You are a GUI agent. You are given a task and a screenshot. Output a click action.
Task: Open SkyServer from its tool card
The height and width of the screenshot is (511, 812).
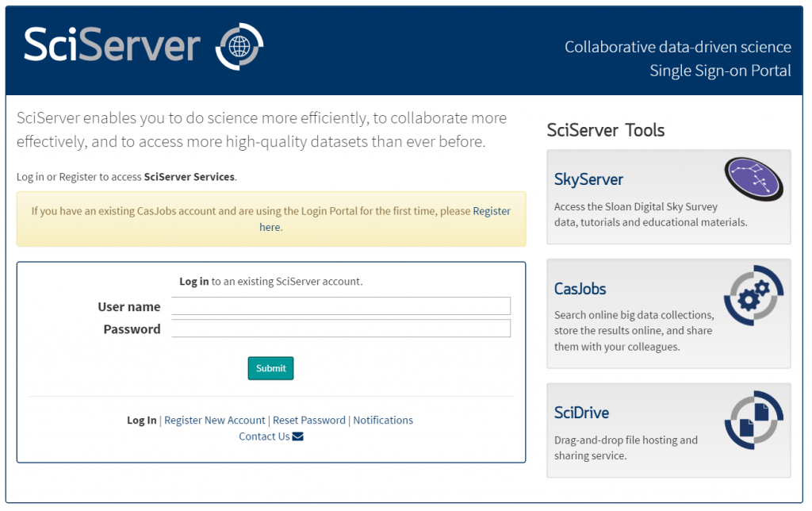(x=588, y=179)
